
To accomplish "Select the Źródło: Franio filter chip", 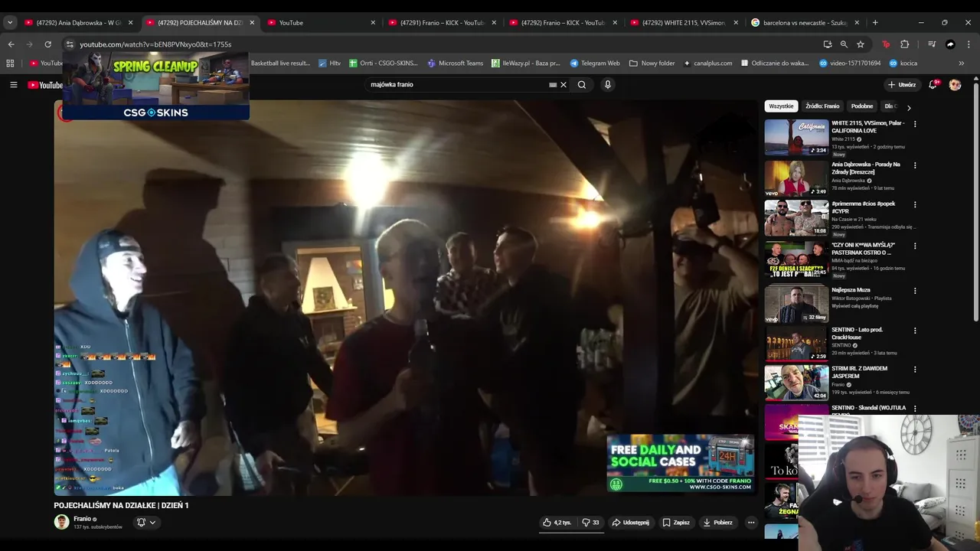I will coord(822,106).
